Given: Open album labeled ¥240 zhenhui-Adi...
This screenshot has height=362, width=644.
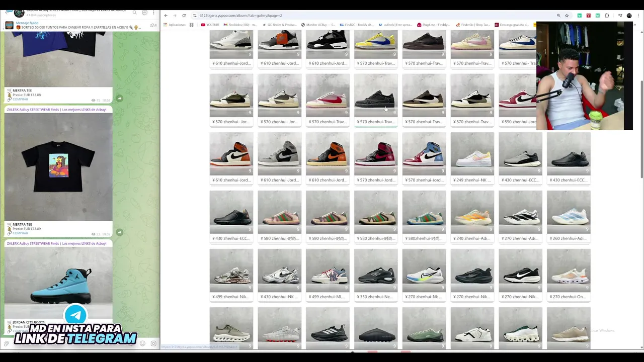Looking at the screenshot, I should (472, 238).
